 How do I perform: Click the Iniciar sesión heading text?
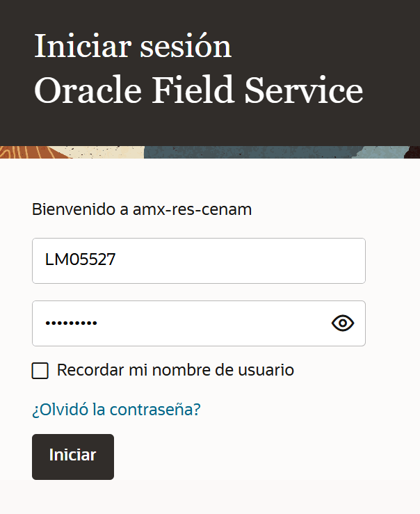click(x=133, y=46)
